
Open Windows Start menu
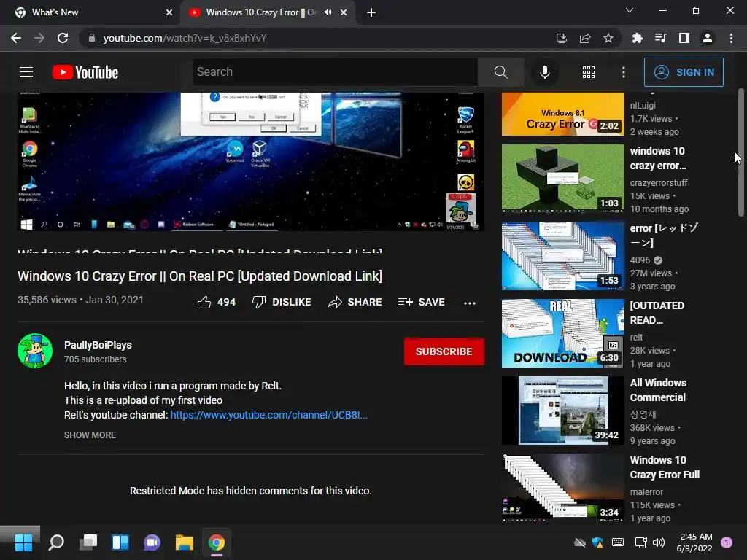click(x=23, y=542)
